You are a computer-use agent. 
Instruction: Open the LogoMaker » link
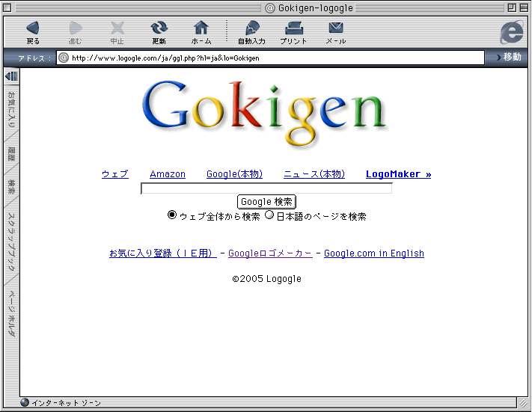point(398,174)
